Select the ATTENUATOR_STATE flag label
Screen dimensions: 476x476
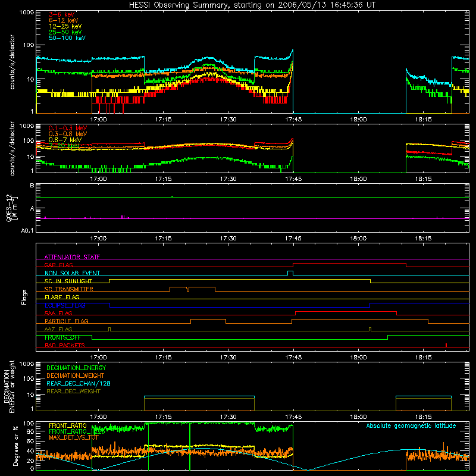pyautogui.click(x=72, y=257)
